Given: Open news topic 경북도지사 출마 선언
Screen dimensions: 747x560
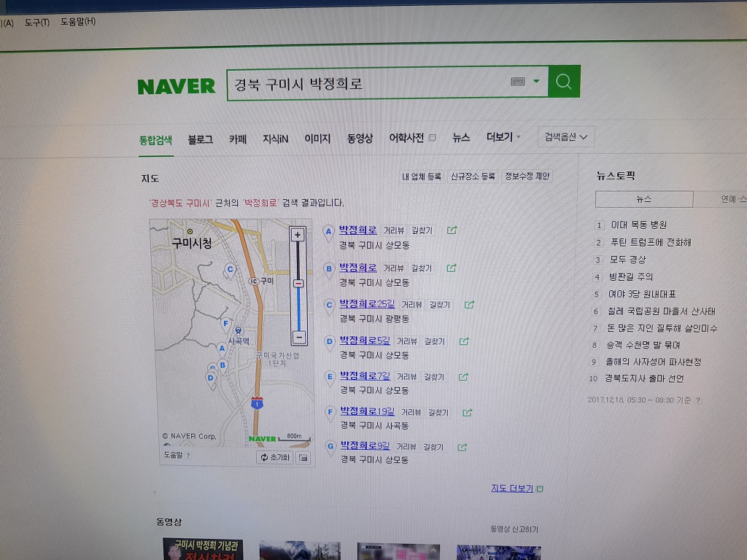Looking at the screenshot, I should pos(645,378).
